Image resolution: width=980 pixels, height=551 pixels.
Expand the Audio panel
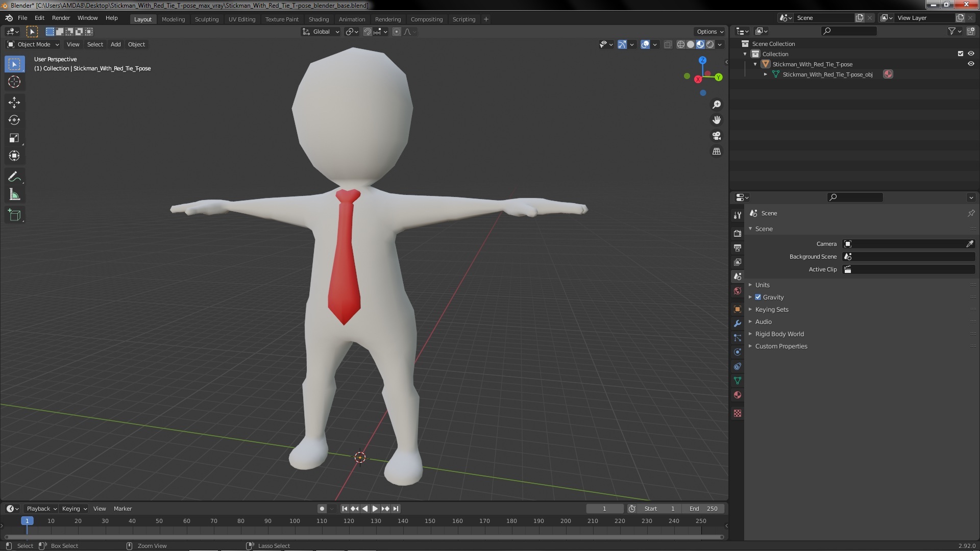tap(763, 322)
